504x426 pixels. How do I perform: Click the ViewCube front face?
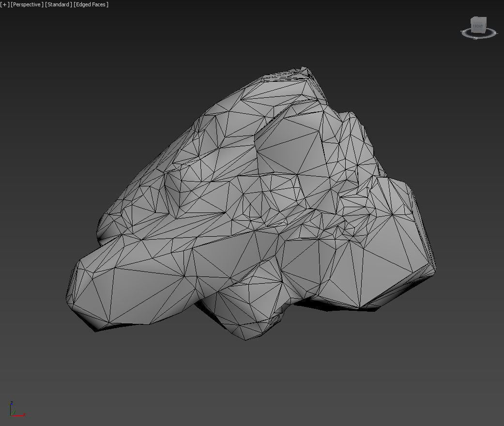click(x=478, y=26)
